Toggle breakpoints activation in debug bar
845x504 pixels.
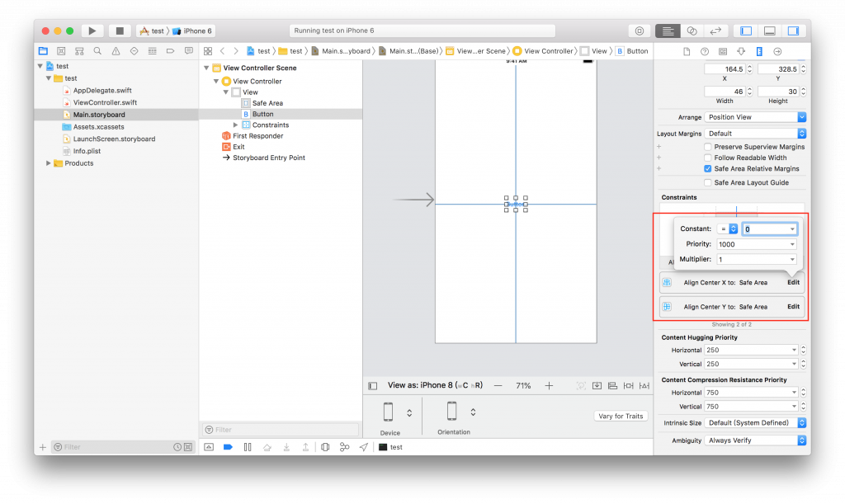[x=228, y=447]
